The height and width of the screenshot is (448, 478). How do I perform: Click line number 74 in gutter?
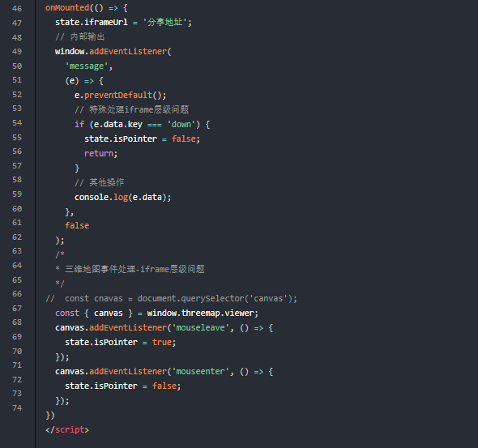click(x=17, y=407)
